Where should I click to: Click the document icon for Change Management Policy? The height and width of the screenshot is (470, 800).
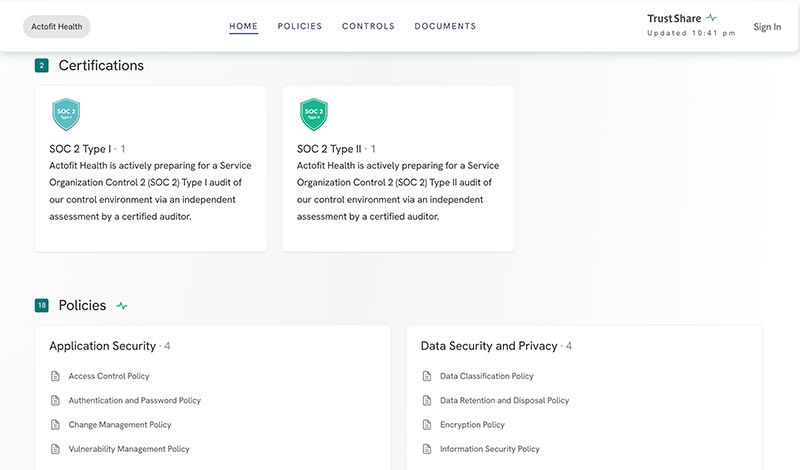click(55, 425)
